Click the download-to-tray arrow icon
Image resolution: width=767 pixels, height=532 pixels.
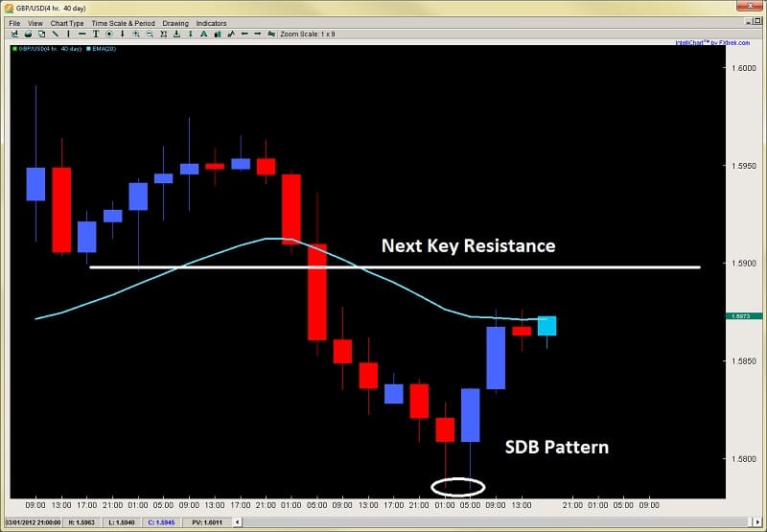(176, 35)
